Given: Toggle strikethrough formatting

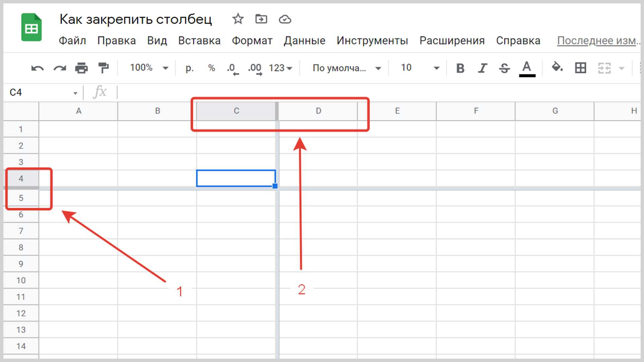Looking at the screenshot, I should coord(504,68).
